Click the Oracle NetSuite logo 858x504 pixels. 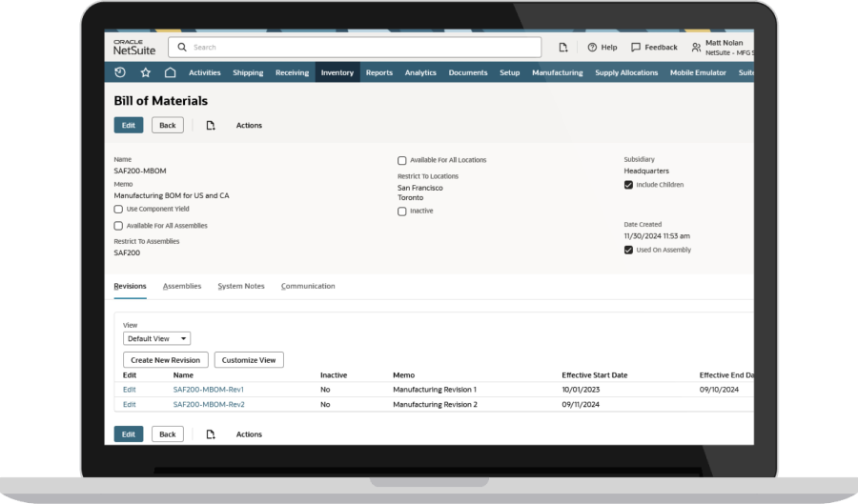(x=134, y=47)
